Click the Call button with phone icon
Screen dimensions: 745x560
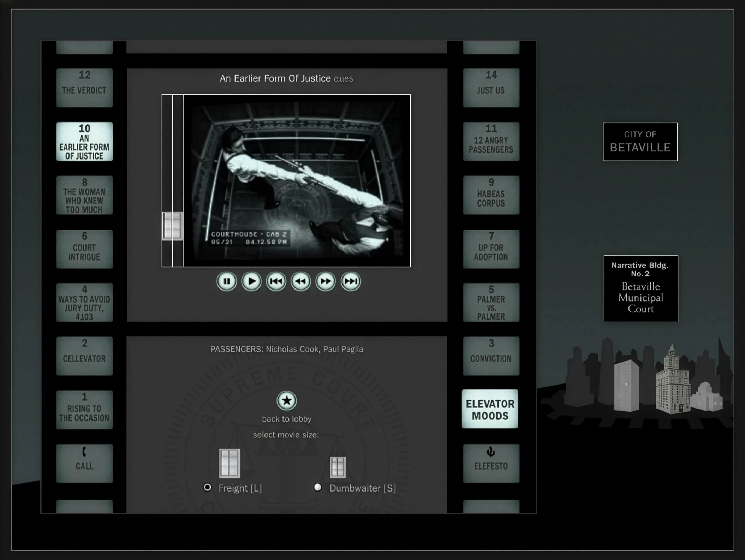(84, 463)
